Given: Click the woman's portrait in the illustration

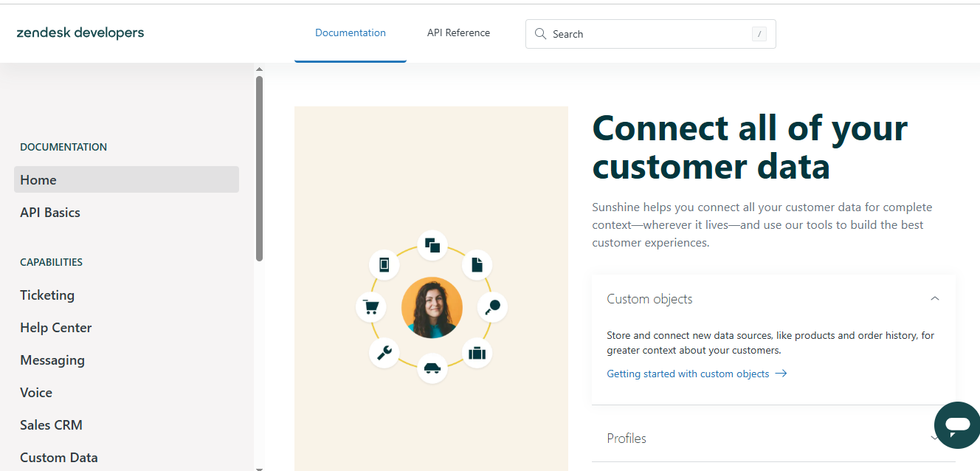Looking at the screenshot, I should pos(432,308).
